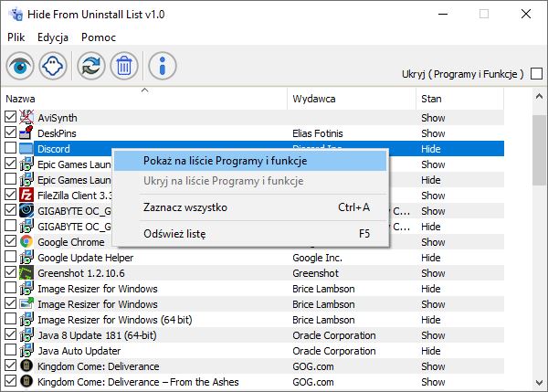Select the Java Auto Updater entry
548x392 pixels.
click(79, 351)
